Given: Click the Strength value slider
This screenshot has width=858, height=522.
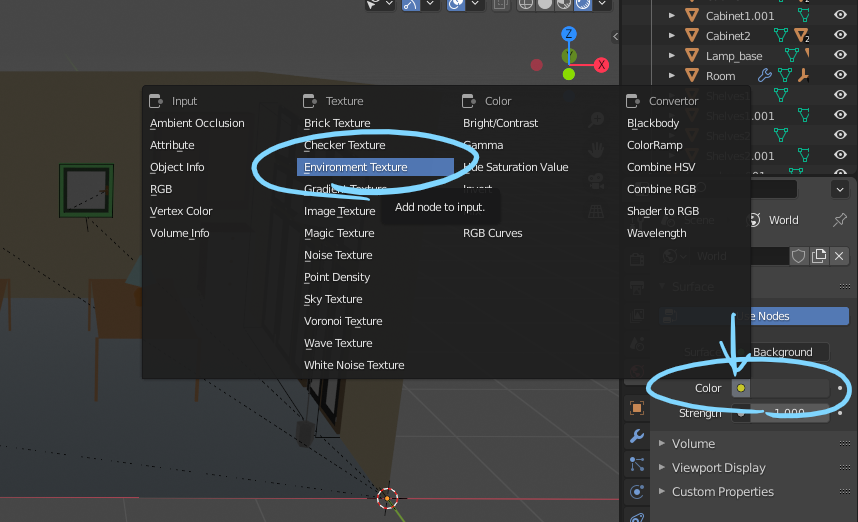Looking at the screenshot, I should click(789, 413).
